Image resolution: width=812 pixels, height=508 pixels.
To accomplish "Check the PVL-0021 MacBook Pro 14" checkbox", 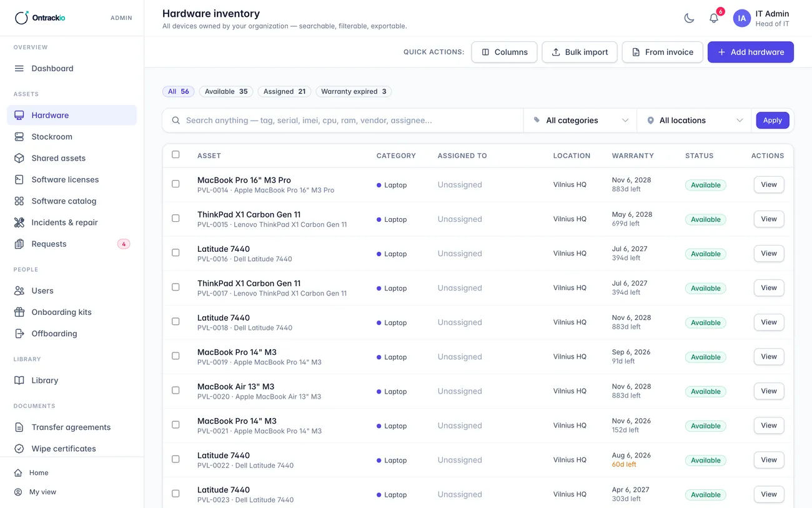I will [176, 424].
